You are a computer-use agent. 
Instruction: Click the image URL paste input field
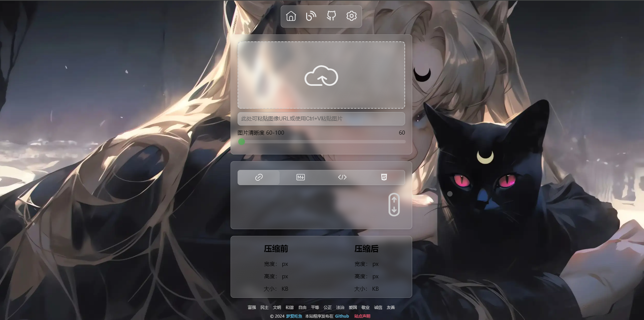[321, 119]
